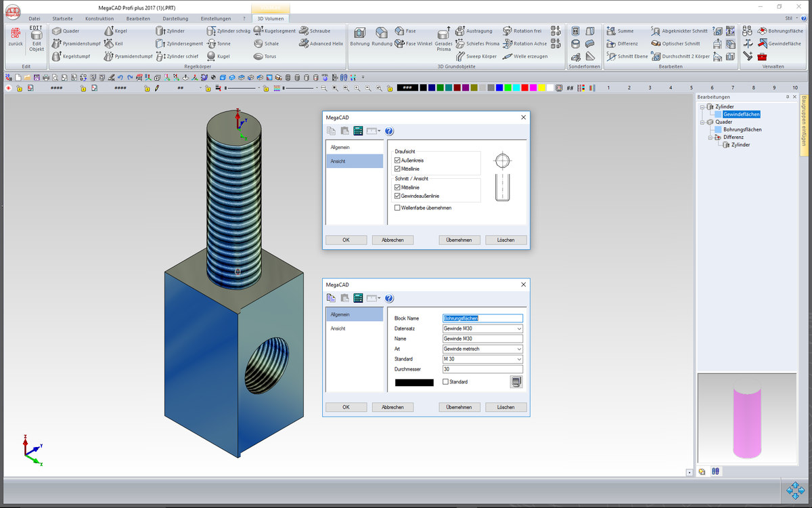
Task: Collapse the Quader node in Bearbeitungen
Action: point(702,122)
